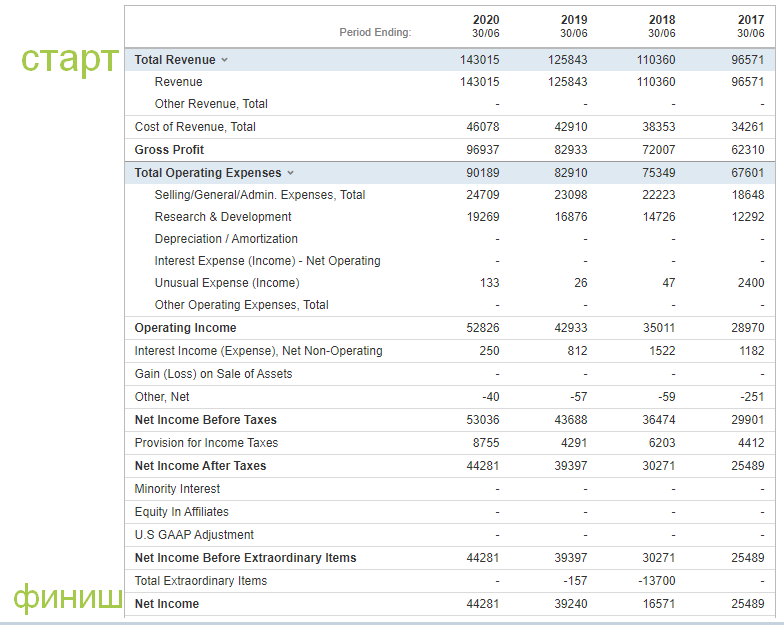The image size is (784, 625).
Task: Click 2018 Net Income After Taxes 30271
Action: pos(659,466)
